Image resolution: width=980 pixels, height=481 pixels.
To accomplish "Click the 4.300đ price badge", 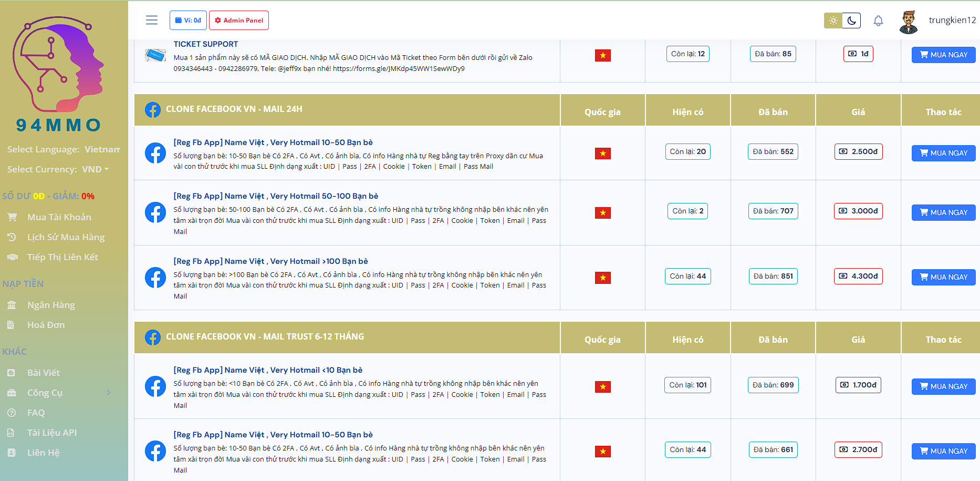I will [858, 276].
